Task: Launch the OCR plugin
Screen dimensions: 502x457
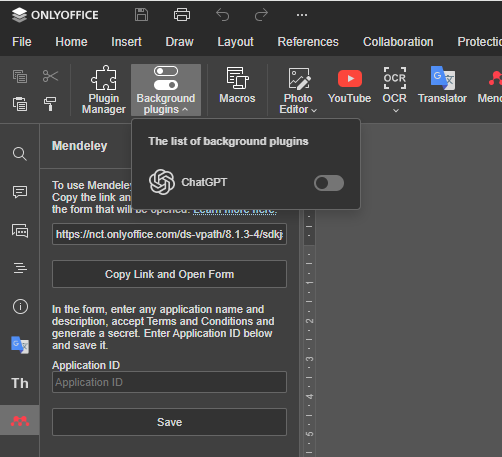Action: [395, 85]
